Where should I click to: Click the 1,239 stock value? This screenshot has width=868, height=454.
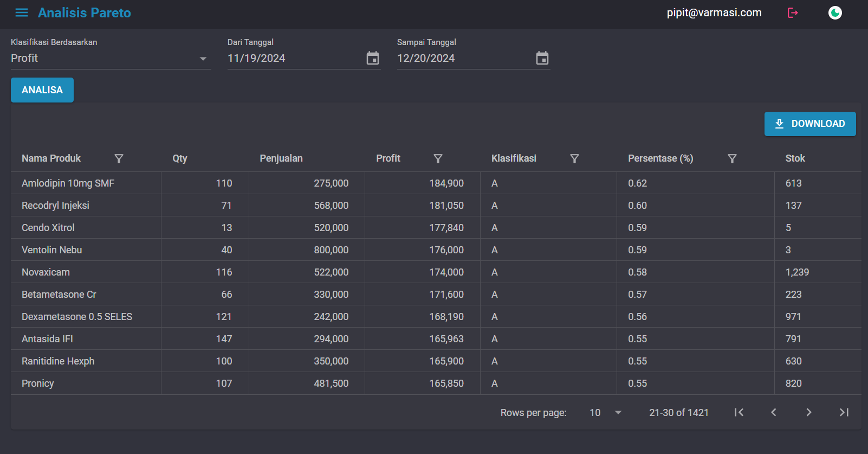click(x=797, y=272)
